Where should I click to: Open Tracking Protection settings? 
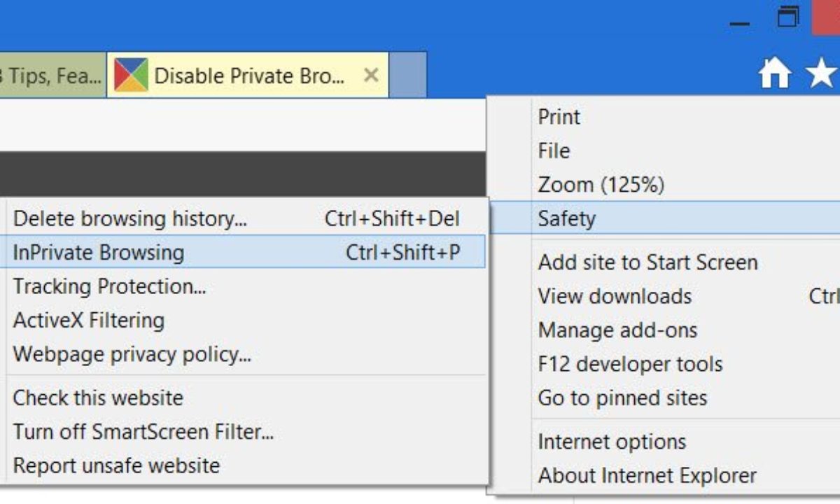(109, 286)
